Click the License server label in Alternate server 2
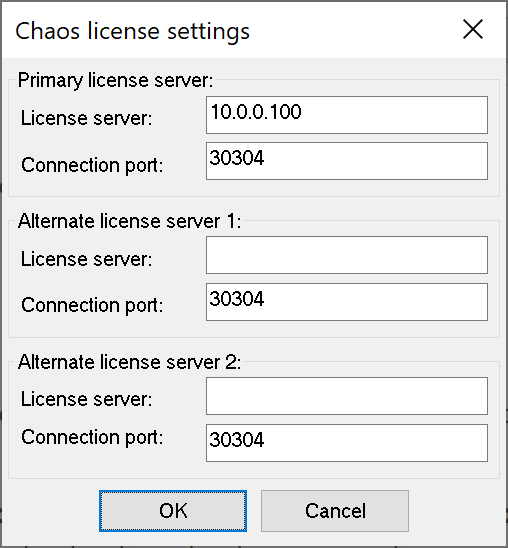 [x=87, y=399]
